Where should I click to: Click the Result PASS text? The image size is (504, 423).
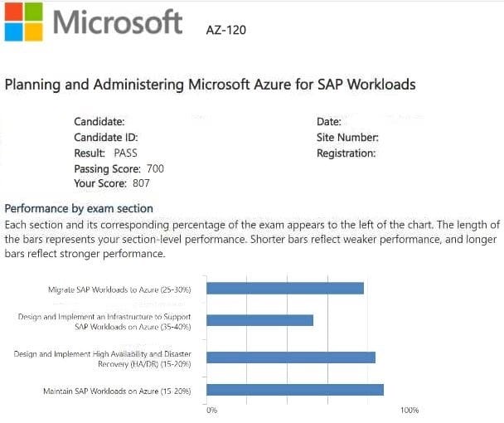pyautogui.click(x=105, y=153)
